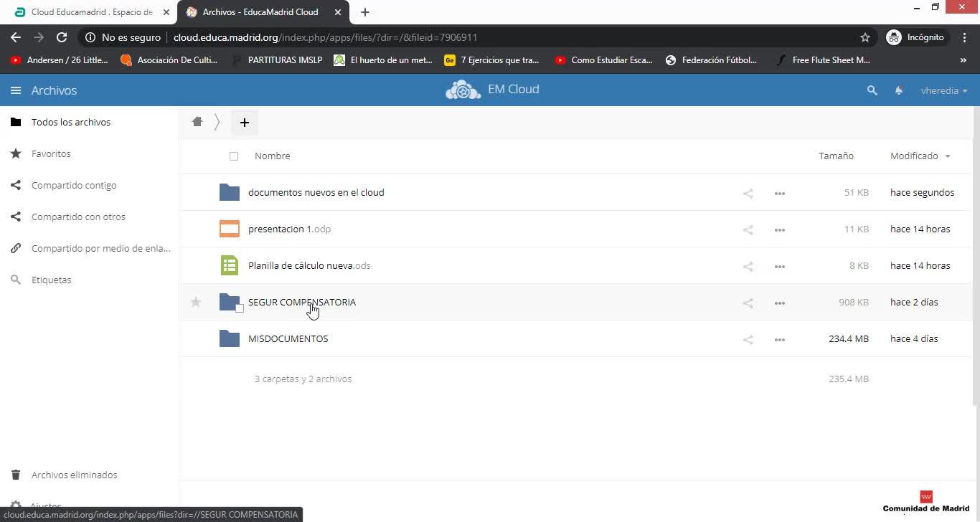980x522 pixels.
Task: Close the Cloud Educamadrid tab
Action: click(166, 12)
